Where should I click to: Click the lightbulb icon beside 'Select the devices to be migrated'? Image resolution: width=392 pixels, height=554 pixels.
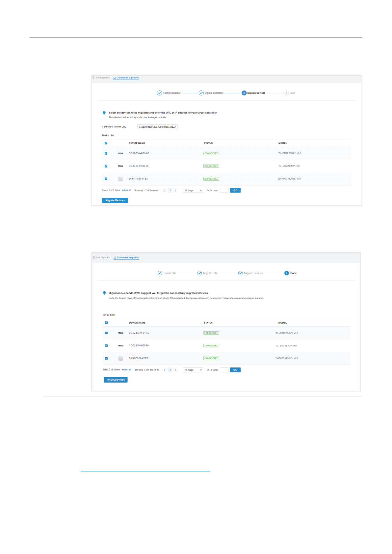(x=104, y=113)
